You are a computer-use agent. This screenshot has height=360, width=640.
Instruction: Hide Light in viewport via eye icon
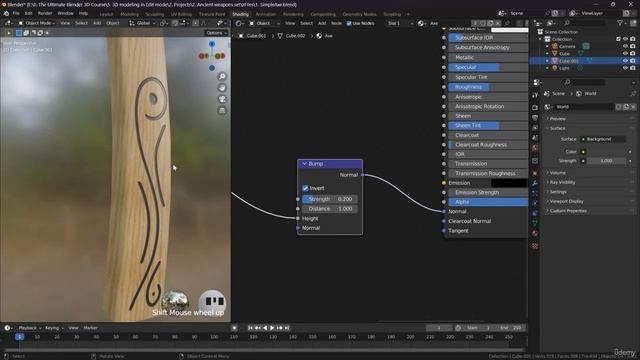coord(625,68)
